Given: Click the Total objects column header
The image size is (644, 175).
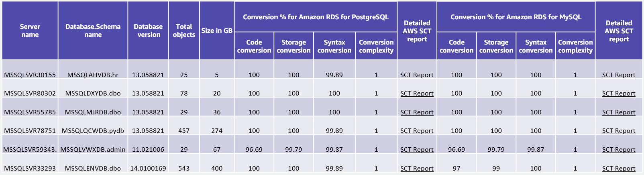Looking at the screenshot, I should point(184,31).
